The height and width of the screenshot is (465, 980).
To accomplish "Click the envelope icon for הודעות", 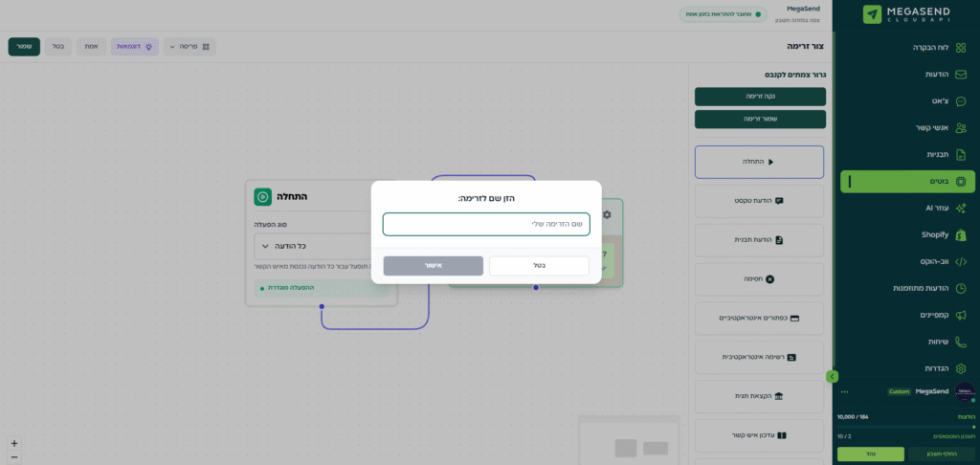I will pos(961,74).
